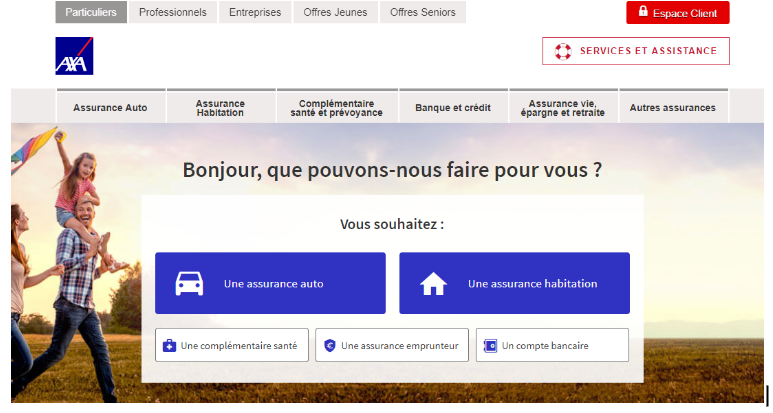Click the medical kit icon for complémentaire santé
The width and height of the screenshot is (773, 413).
[169, 345]
